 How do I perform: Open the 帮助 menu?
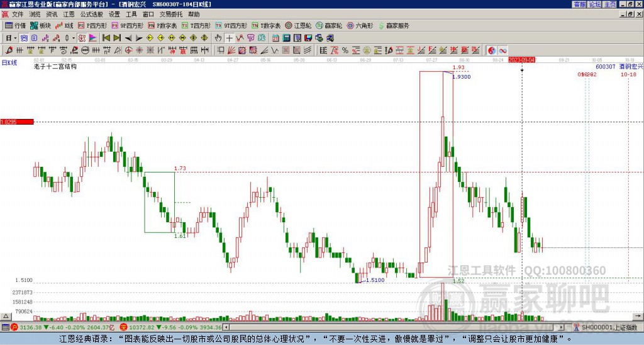pos(194,14)
